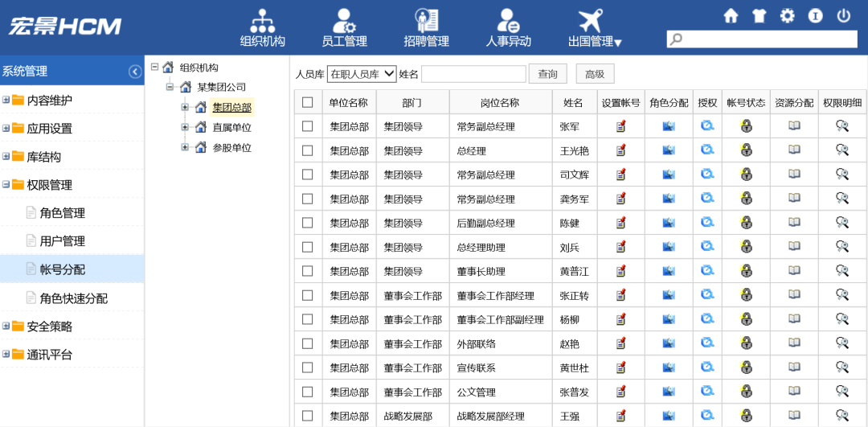This screenshot has height=427, width=868.
Task: Open the gear settings icon
Action: tap(787, 16)
